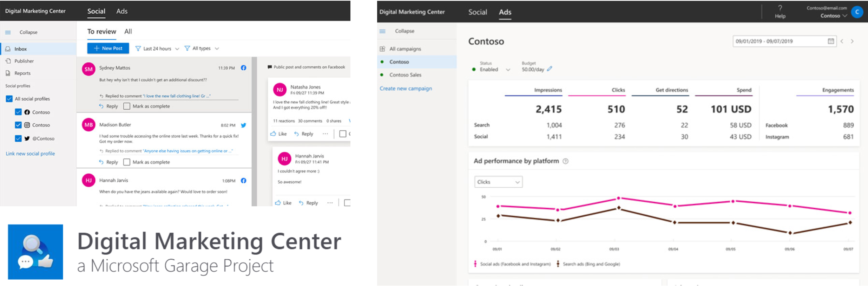Select Contoso Sales campaign in sidebar
Screen dimensions: 868x286
pos(405,75)
